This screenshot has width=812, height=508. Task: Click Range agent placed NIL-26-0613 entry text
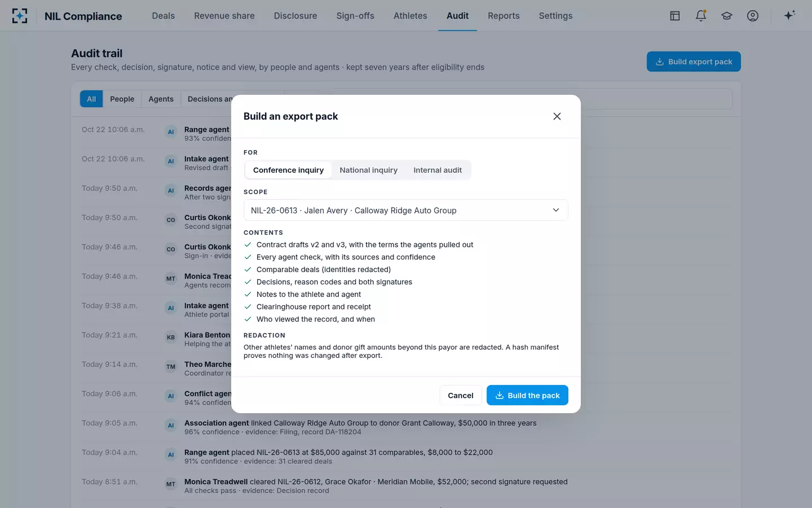(338, 452)
